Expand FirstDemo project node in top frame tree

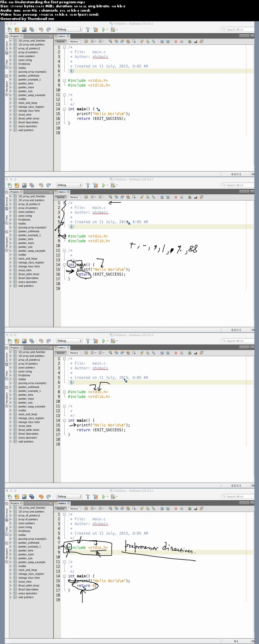point(11,64)
